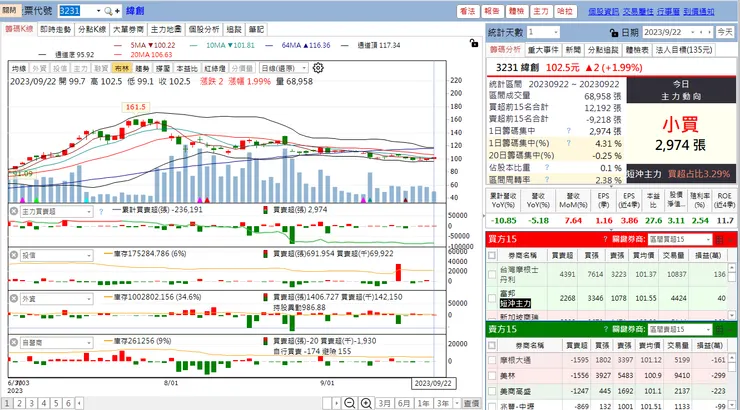Toggle the padlock icon beside 日期

(614, 33)
